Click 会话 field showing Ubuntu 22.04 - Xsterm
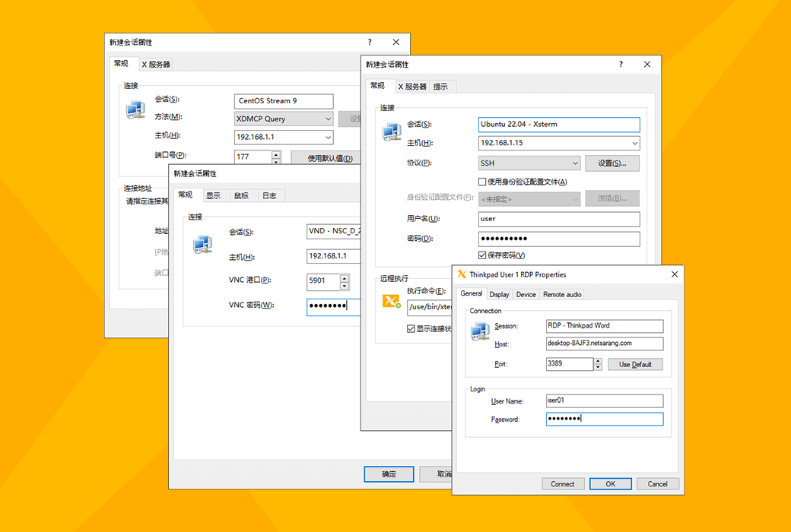The width and height of the screenshot is (791, 532). 559,125
